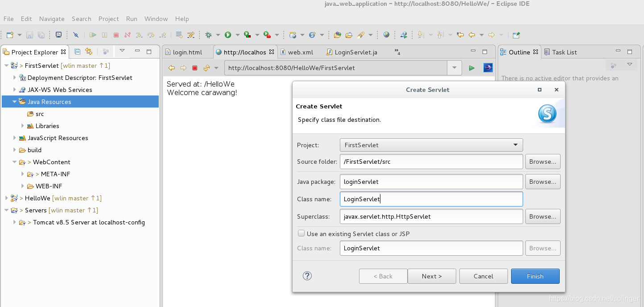Click the Save toolbar icon

click(x=29, y=35)
